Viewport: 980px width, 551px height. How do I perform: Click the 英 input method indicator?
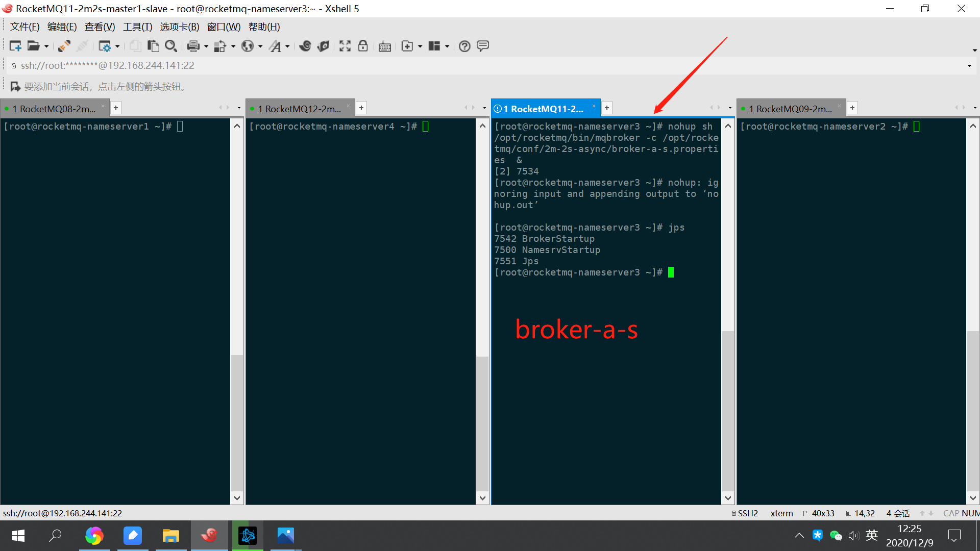(872, 535)
